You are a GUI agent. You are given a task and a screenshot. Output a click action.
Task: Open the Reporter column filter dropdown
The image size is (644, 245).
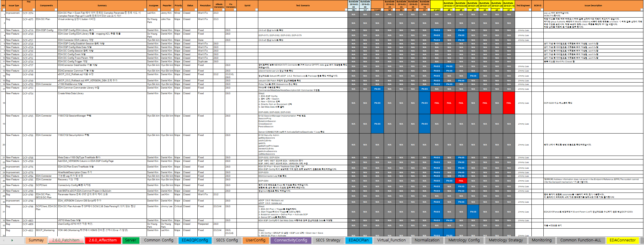[172, 10]
